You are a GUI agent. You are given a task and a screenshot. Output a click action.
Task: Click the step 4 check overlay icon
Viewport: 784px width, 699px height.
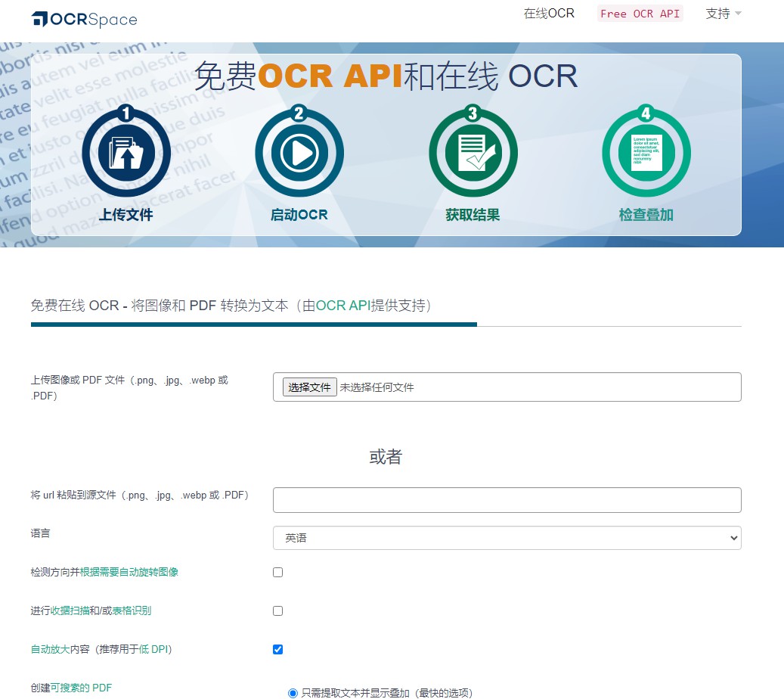click(646, 151)
